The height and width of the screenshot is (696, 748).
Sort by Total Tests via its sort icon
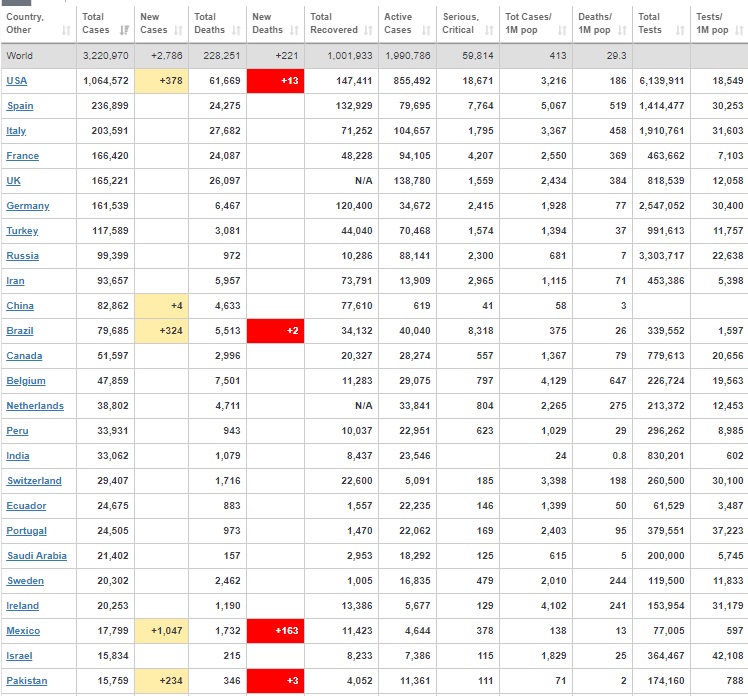681,30
